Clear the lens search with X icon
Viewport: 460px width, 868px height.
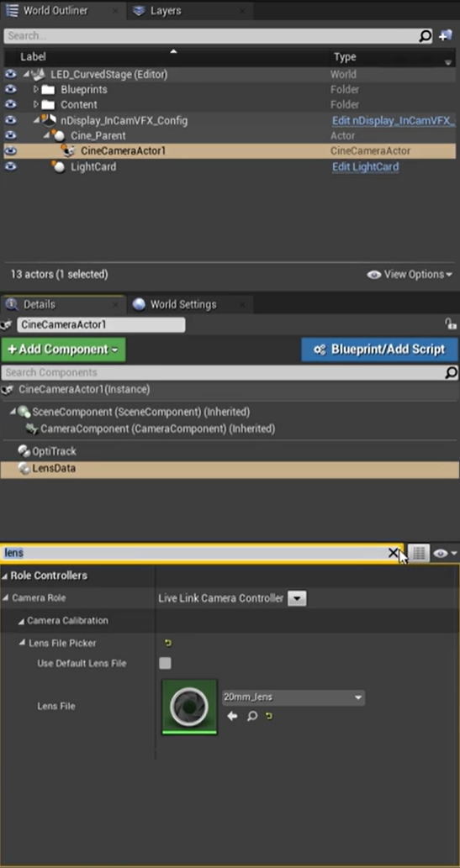tap(393, 552)
